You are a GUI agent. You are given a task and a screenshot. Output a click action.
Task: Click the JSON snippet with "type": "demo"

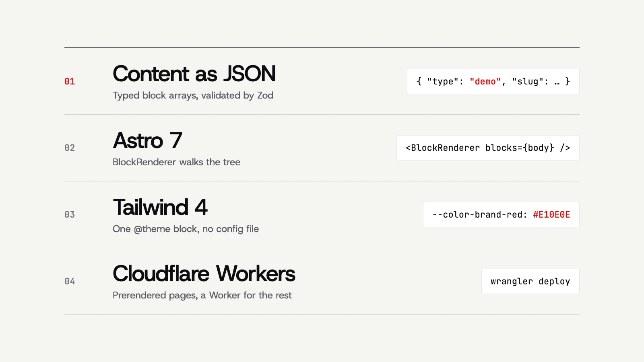click(493, 82)
